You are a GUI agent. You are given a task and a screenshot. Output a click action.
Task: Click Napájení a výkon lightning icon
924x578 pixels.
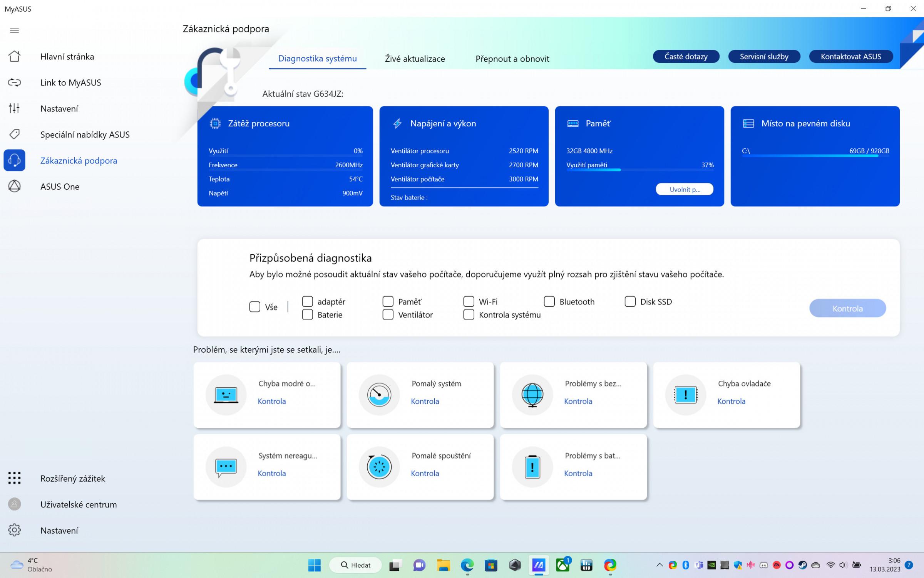397,123
